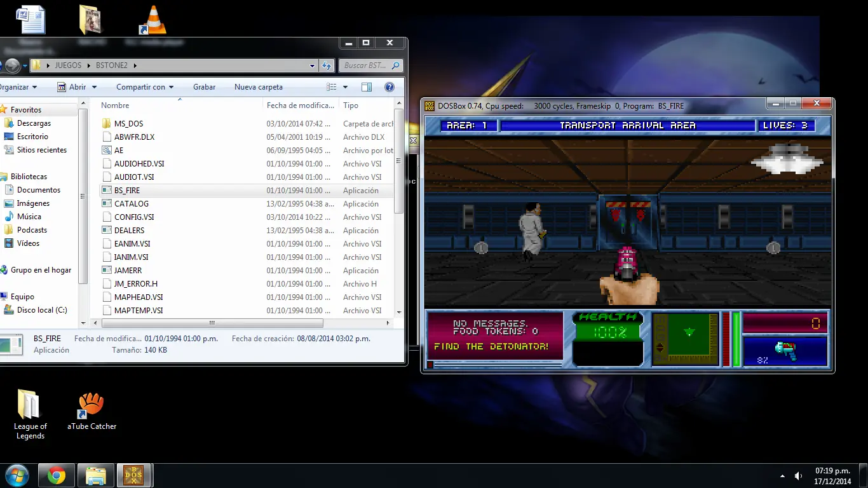Open Música library
868x488 pixels.
coord(29,217)
